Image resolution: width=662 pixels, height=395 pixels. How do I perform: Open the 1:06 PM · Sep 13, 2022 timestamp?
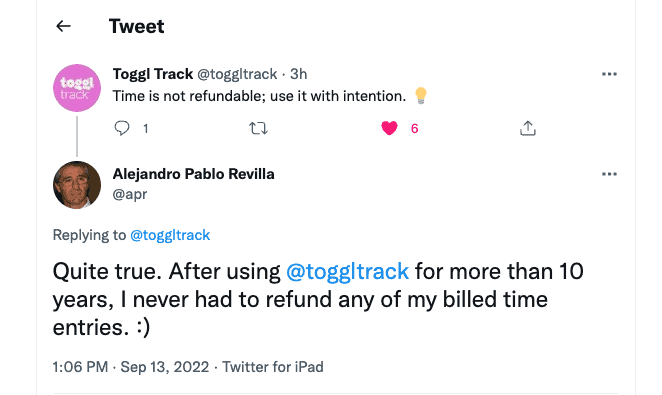[130, 367]
